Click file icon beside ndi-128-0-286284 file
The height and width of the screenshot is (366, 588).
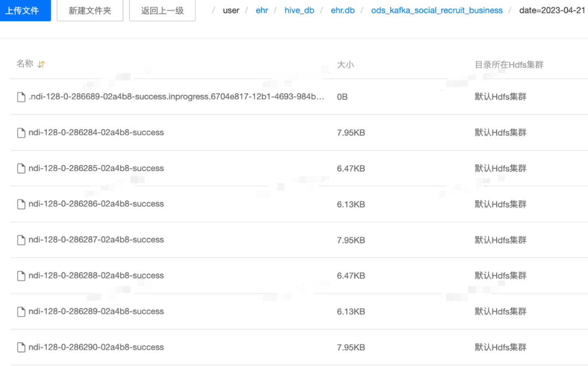pos(21,133)
